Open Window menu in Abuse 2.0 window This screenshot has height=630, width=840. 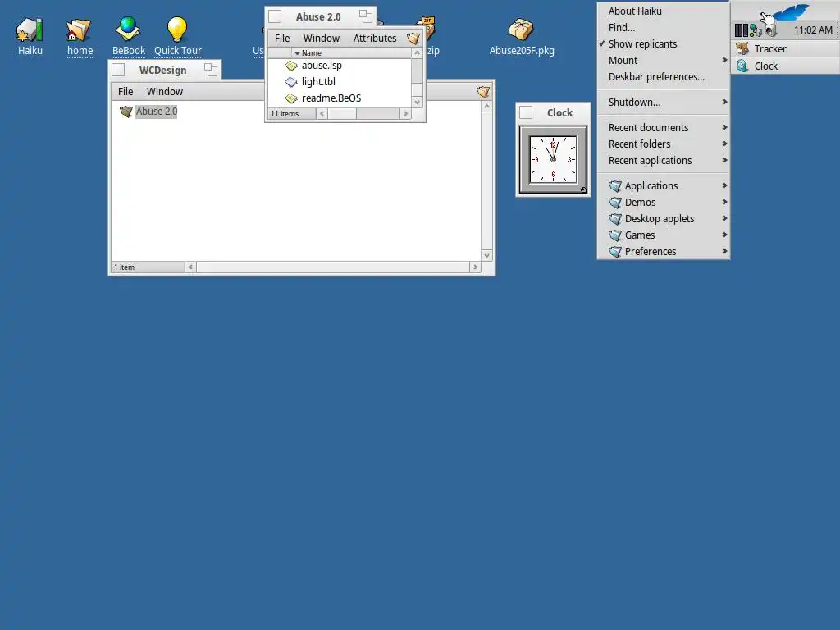coord(321,39)
